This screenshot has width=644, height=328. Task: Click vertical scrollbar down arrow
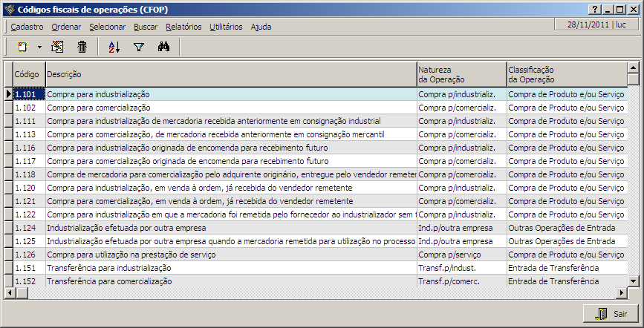coord(633,281)
